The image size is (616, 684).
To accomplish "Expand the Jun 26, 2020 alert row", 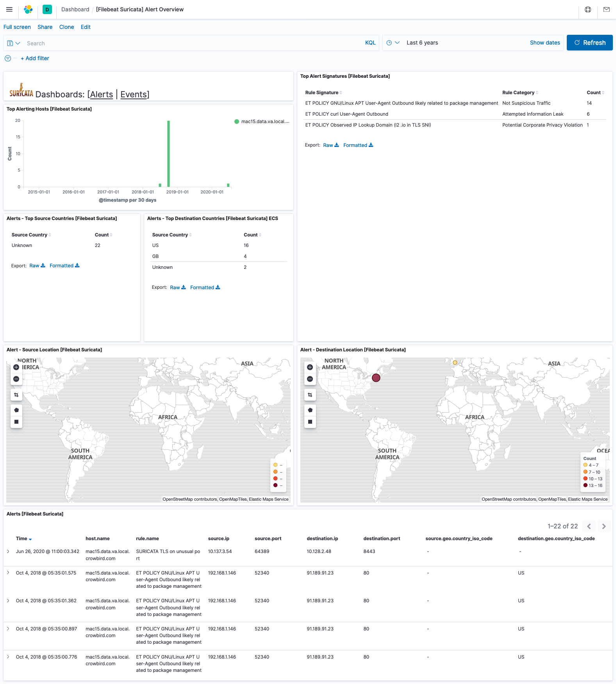I will click(8, 551).
